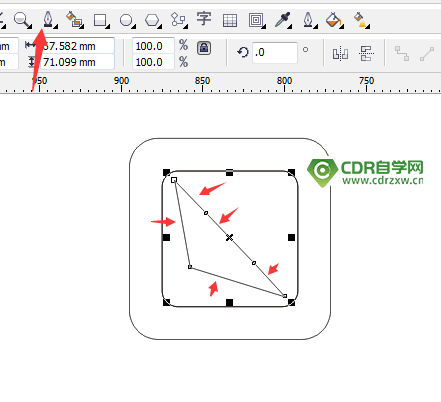Open Polygon tool flyout triangle
Viewport: 441px width, 402px height.
(160, 26)
